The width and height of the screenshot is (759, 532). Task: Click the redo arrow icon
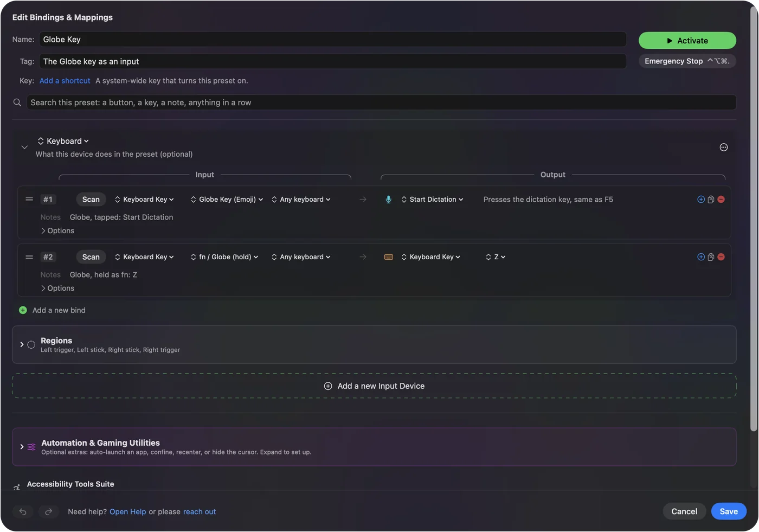point(48,511)
